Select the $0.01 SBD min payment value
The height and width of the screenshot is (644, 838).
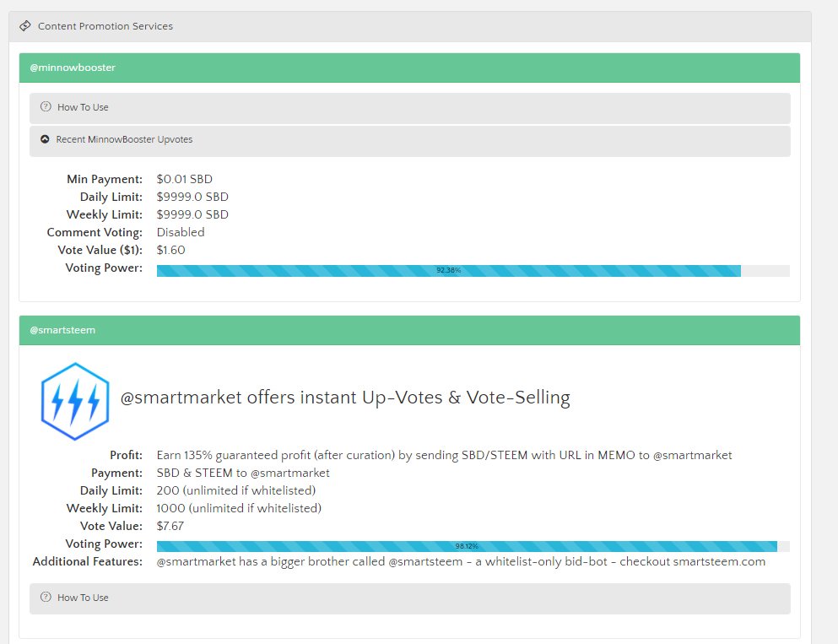(x=184, y=179)
